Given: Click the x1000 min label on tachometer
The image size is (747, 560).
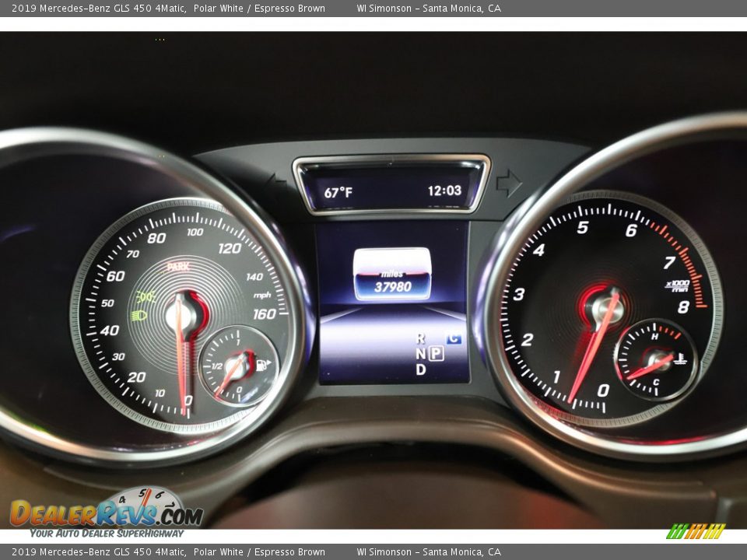Looking at the screenshot, I should (x=678, y=285).
